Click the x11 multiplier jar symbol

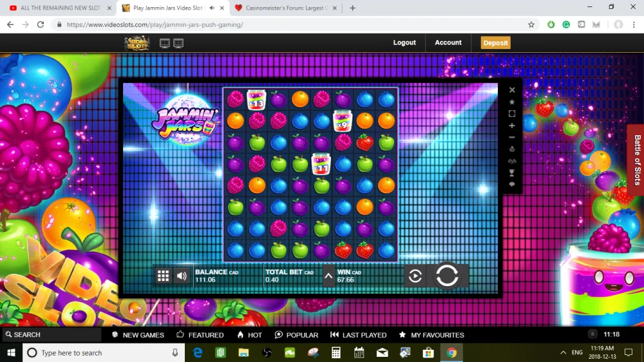pos(321,164)
